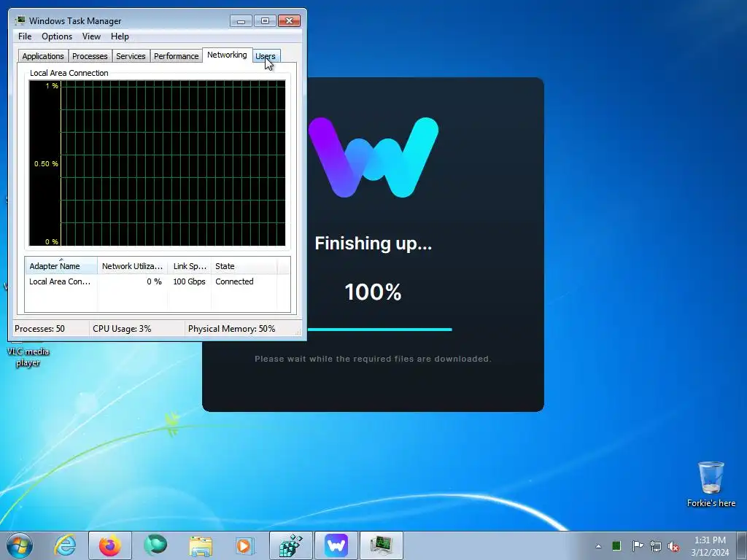
Task: Open the Help menu in Task Manager
Action: click(x=120, y=36)
